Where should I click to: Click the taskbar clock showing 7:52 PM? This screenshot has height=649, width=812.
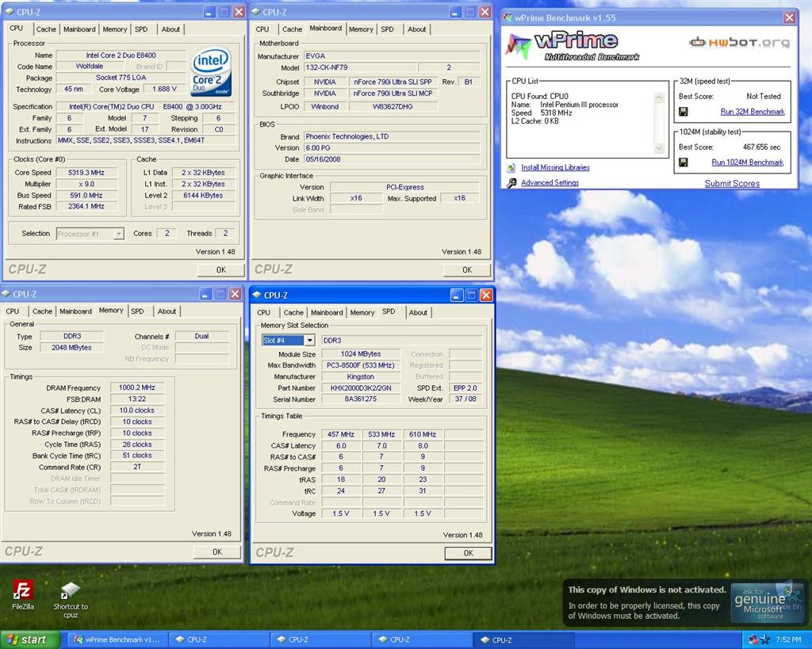click(x=788, y=640)
